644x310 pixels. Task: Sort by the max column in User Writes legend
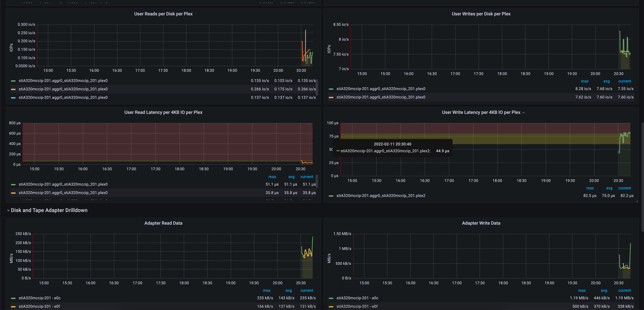(x=585, y=81)
